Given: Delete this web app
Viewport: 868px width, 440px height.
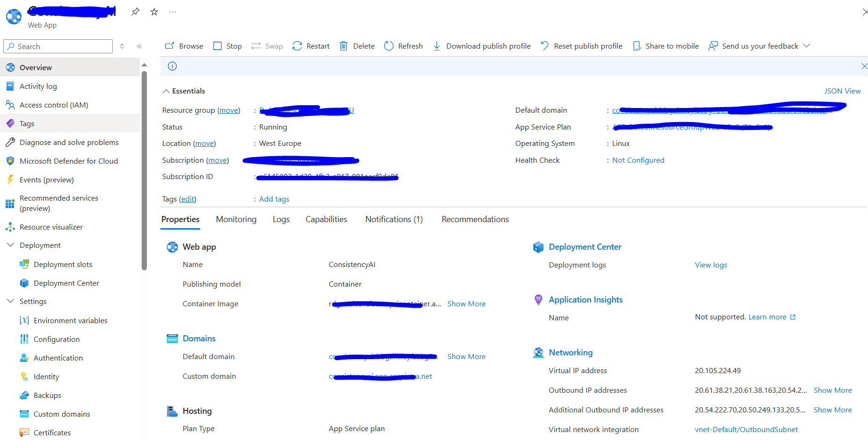Looking at the screenshot, I should pyautogui.click(x=356, y=46).
